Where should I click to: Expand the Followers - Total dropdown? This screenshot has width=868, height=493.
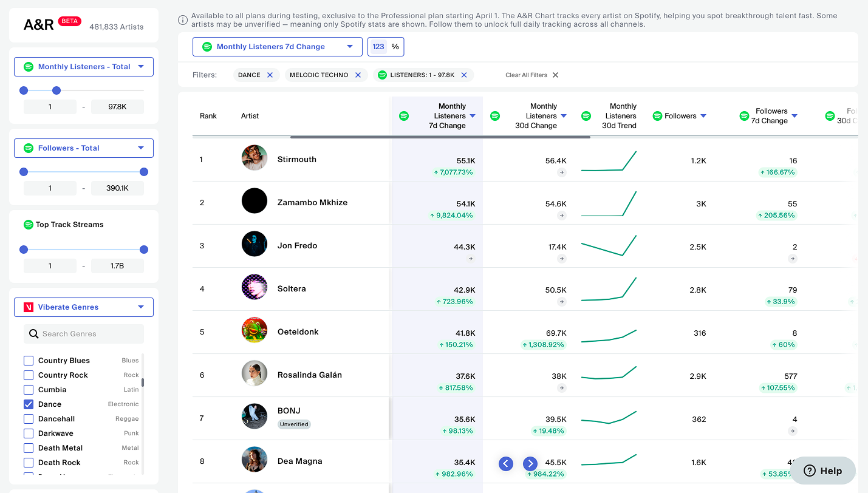(84, 148)
